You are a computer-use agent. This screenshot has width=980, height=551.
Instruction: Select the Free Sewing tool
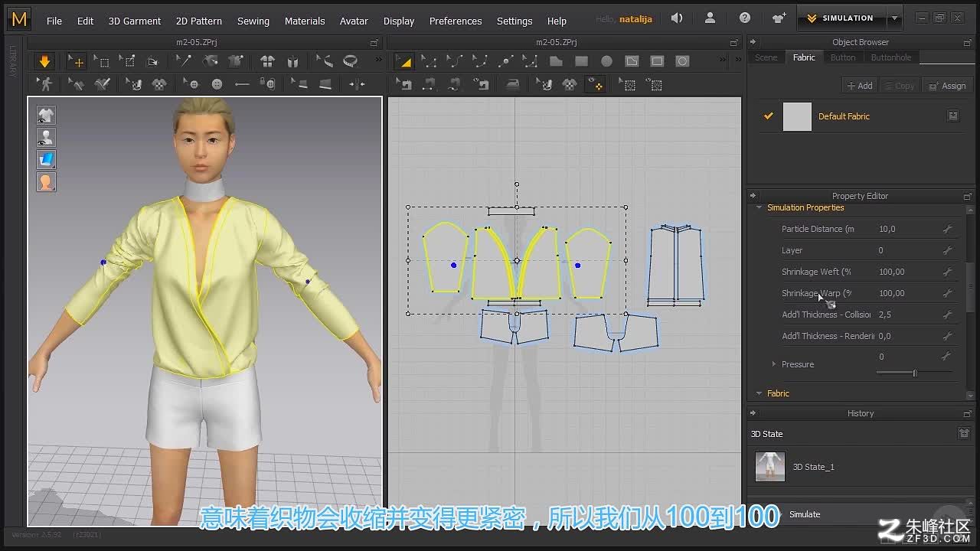point(455,84)
